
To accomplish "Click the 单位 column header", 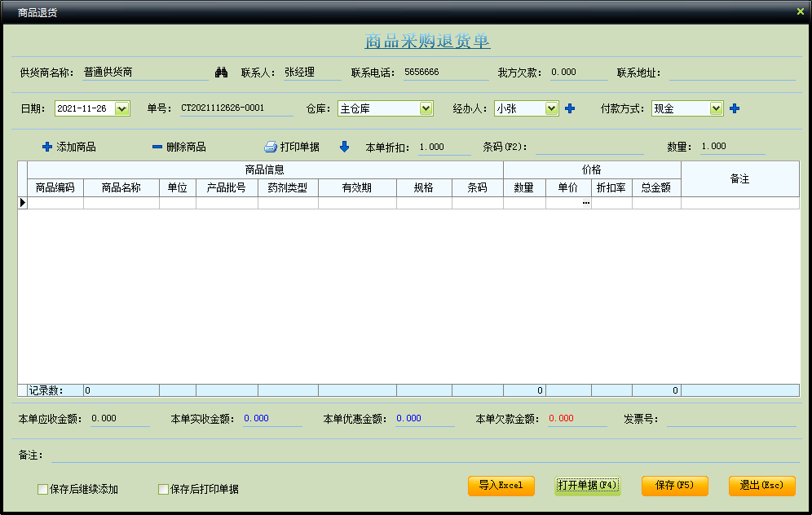I will [178, 188].
